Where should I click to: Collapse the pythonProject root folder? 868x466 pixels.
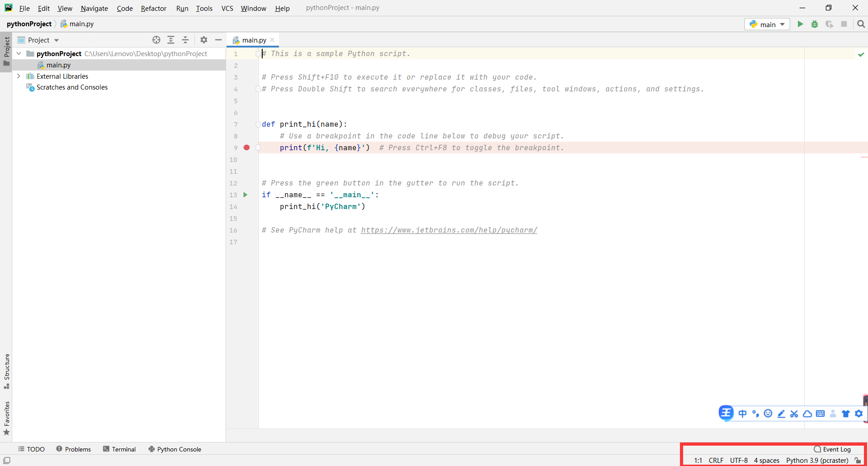click(x=19, y=53)
